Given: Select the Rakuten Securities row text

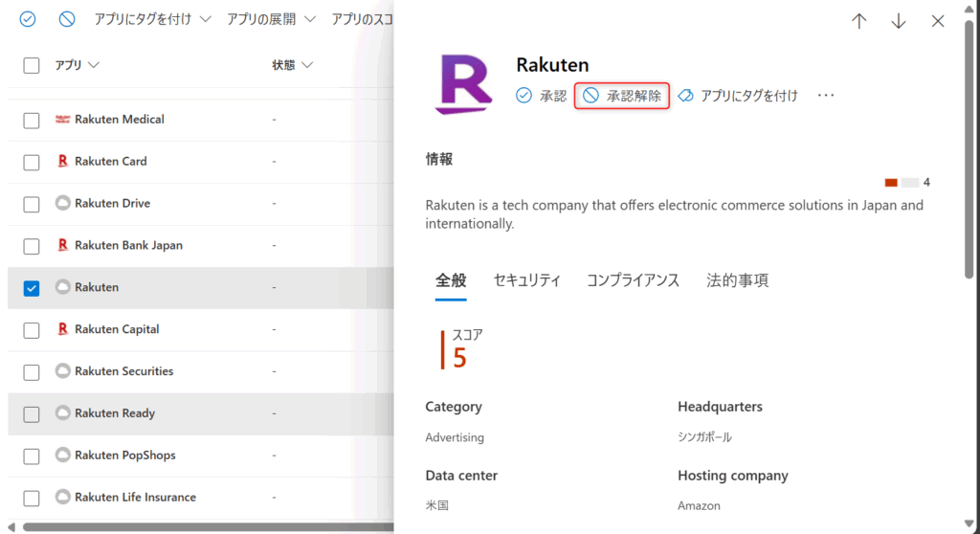Looking at the screenshot, I should [x=123, y=370].
